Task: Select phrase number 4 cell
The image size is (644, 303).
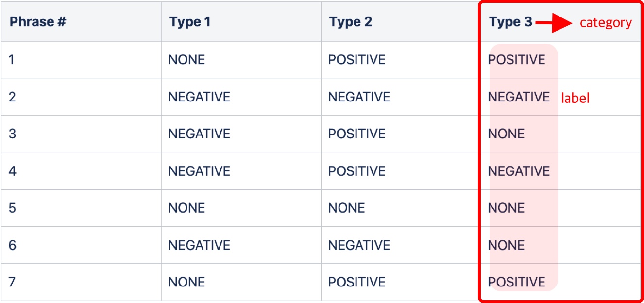Action: coord(12,171)
